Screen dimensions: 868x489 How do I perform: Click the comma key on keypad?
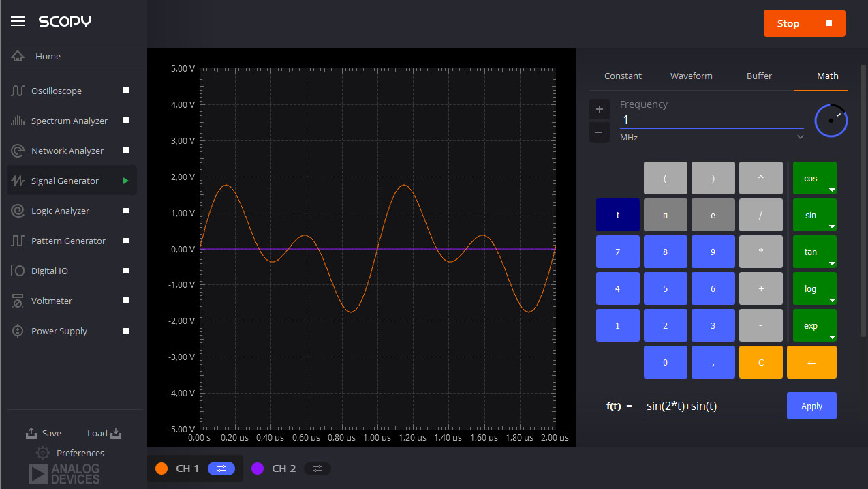(713, 362)
